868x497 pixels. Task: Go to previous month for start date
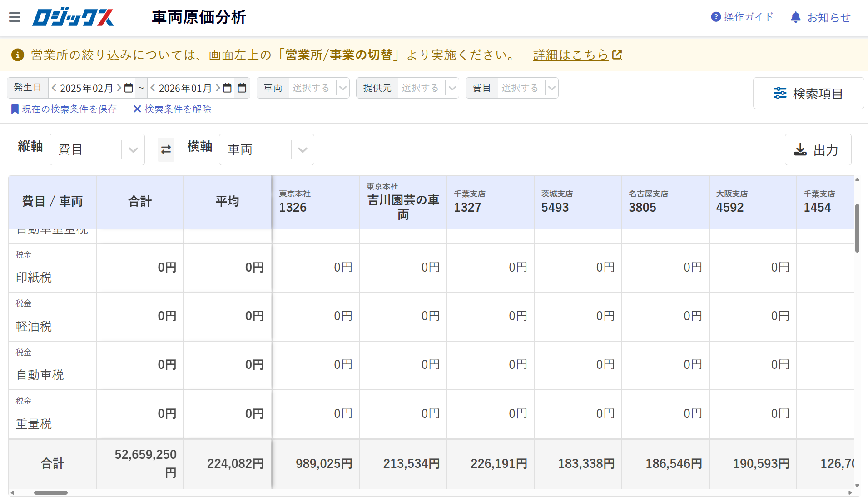click(x=54, y=88)
